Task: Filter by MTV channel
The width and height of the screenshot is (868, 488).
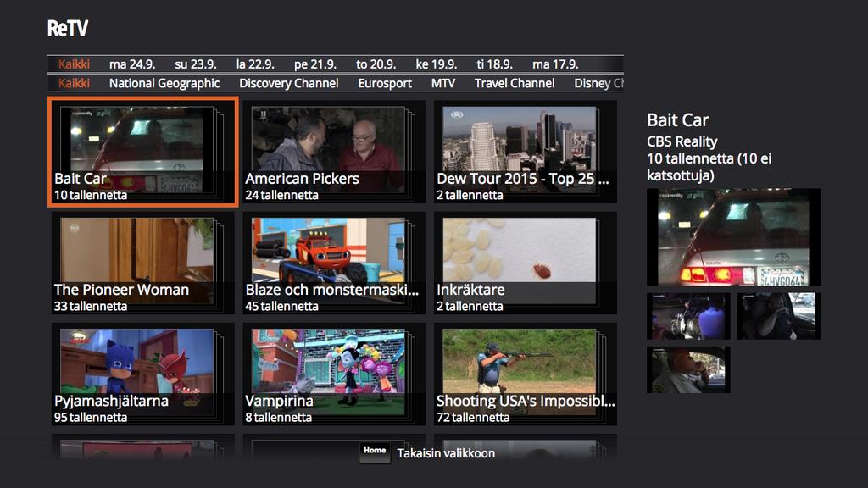Action: pyautogui.click(x=442, y=83)
